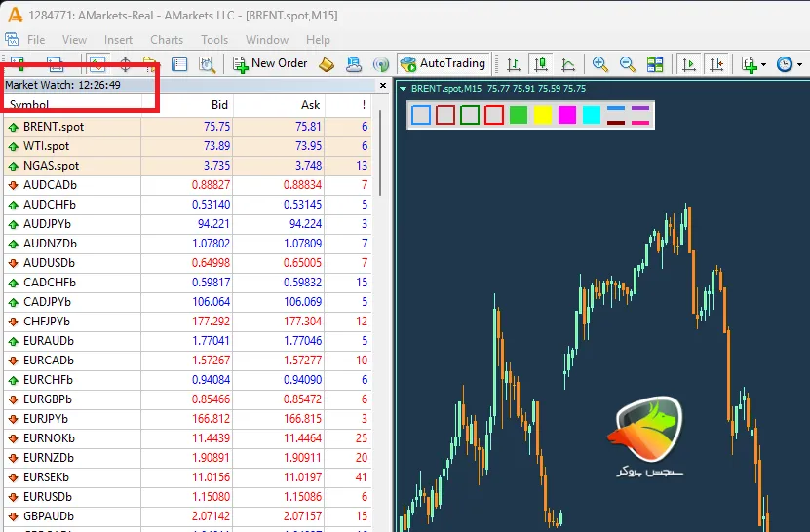Image resolution: width=810 pixels, height=532 pixels.
Task: Click the CHFJPYb down-arrow icon
Action: click(x=14, y=322)
